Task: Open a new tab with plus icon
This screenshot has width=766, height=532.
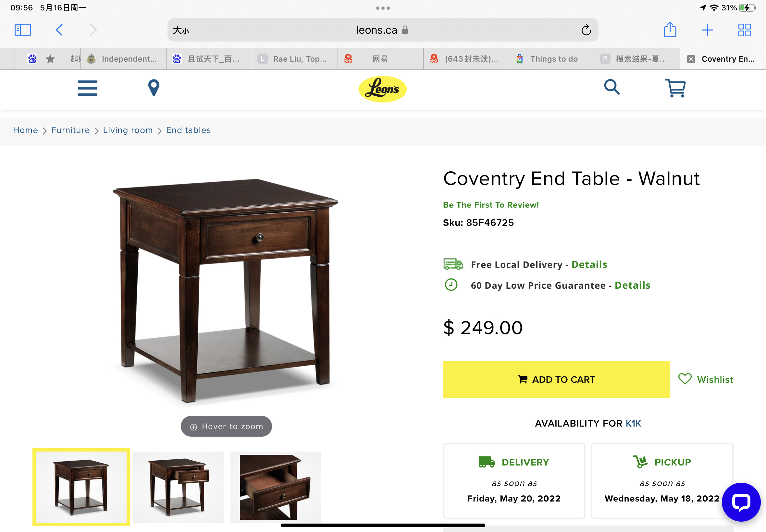Action: point(707,30)
